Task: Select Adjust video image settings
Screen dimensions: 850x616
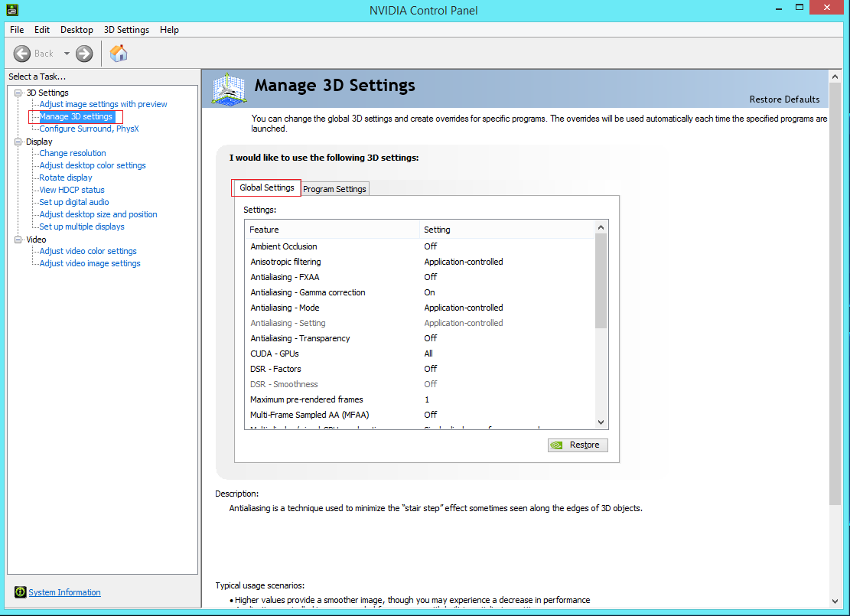Action: pos(90,263)
